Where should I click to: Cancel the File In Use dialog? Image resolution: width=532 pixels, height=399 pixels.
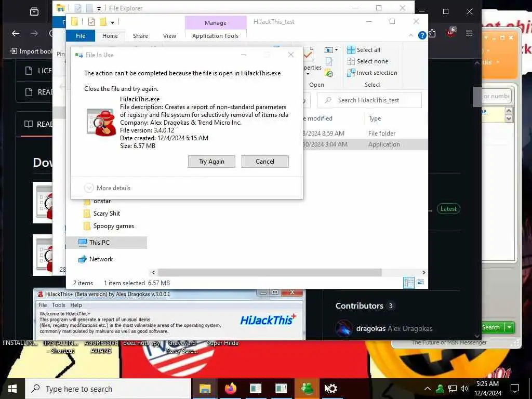(265, 162)
